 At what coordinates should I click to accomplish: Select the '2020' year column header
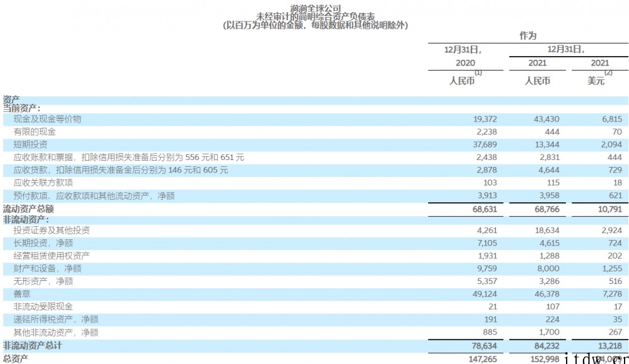(465, 63)
